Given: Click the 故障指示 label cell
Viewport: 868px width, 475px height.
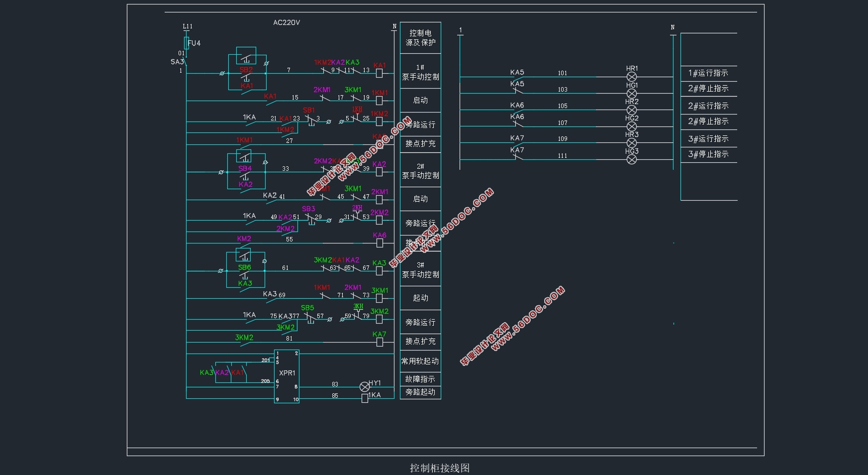Looking at the screenshot, I should (x=420, y=379).
